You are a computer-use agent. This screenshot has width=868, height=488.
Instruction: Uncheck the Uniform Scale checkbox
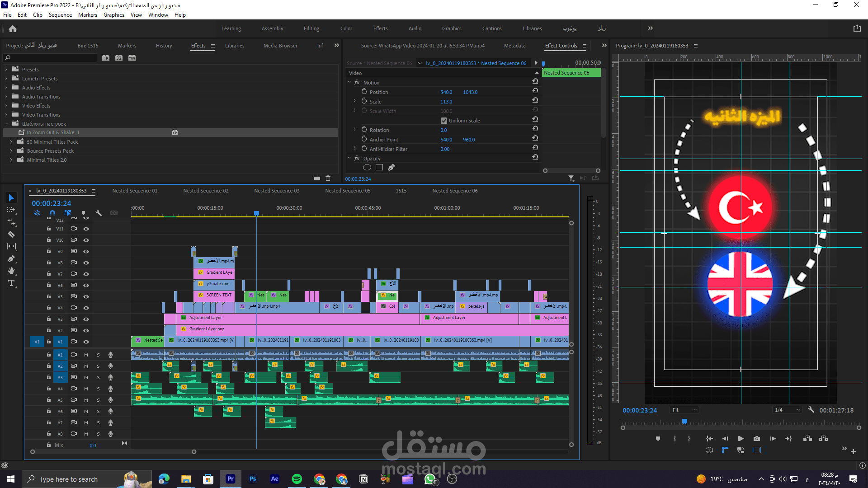[x=444, y=121]
